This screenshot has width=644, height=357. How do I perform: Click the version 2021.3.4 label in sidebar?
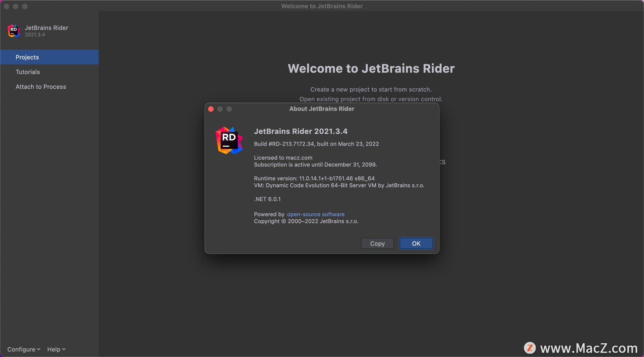click(35, 35)
